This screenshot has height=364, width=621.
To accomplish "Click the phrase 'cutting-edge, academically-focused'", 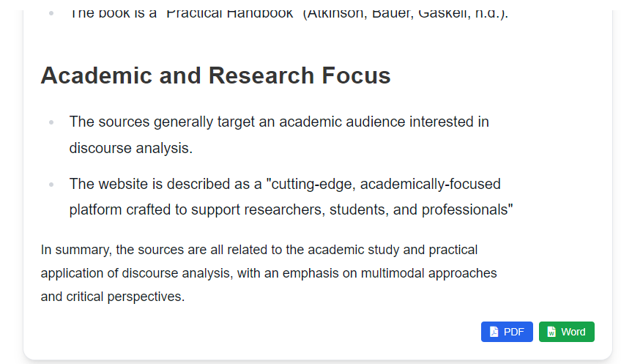I will pyautogui.click(x=386, y=184).
